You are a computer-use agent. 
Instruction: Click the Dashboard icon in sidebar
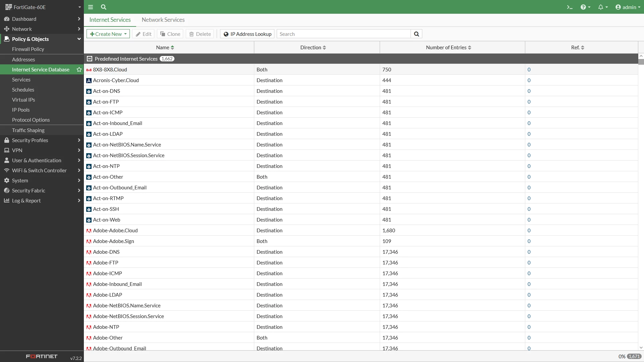pyautogui.click(x=7, y=19)
